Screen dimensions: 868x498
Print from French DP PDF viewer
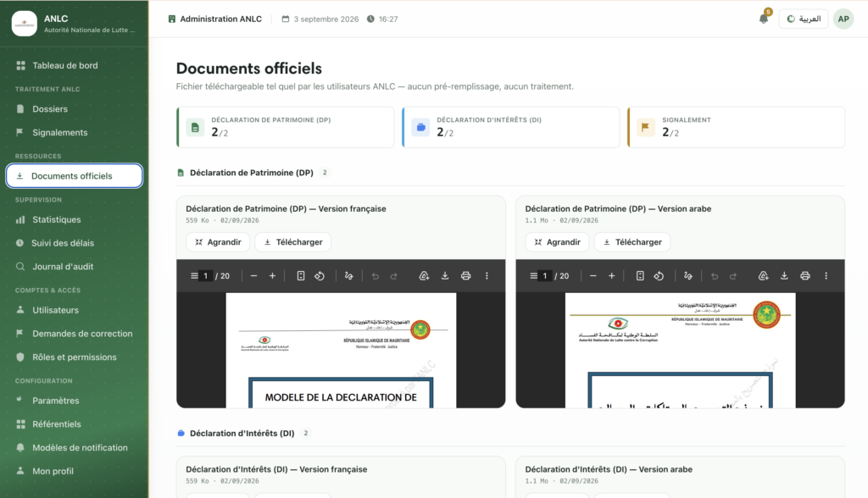point(465,275)
